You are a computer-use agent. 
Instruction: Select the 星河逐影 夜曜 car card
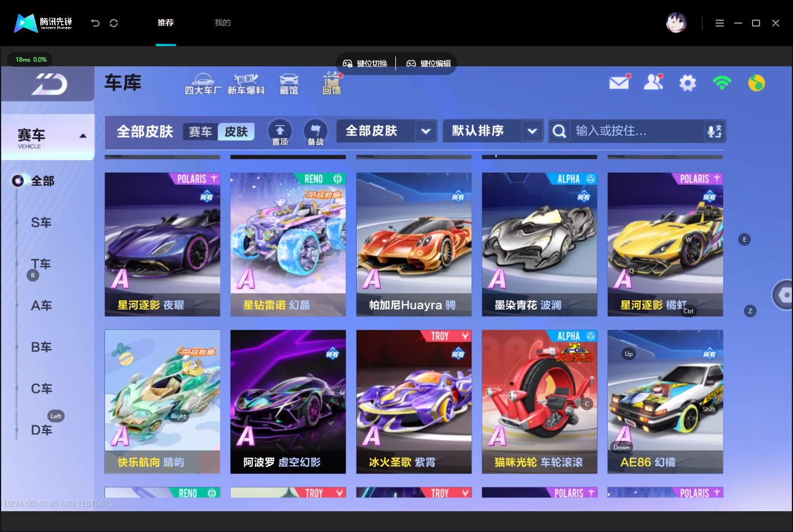162,245
